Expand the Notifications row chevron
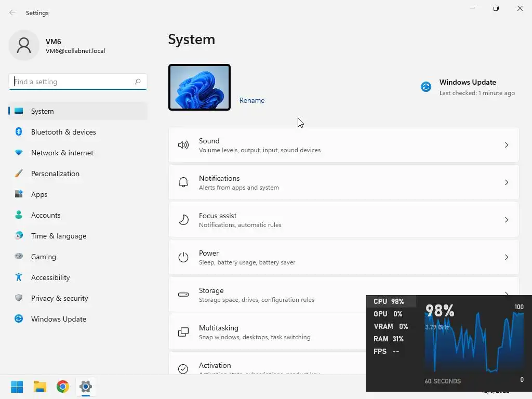 (x=506, y=182)
